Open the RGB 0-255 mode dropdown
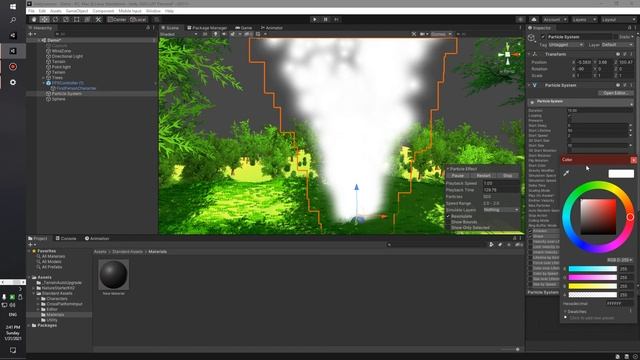Viewport: 640px width, 360px height. (x=620, y=260)
